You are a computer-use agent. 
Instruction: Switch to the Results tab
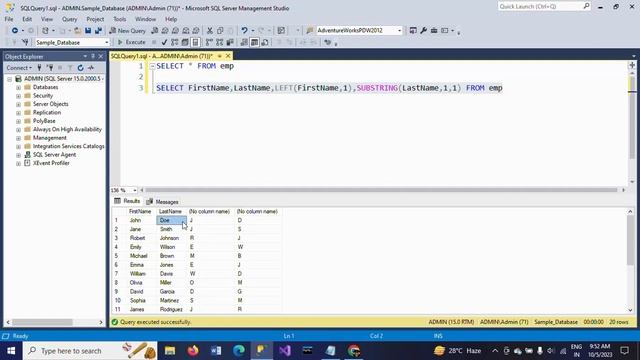click(x=127, y=201)
